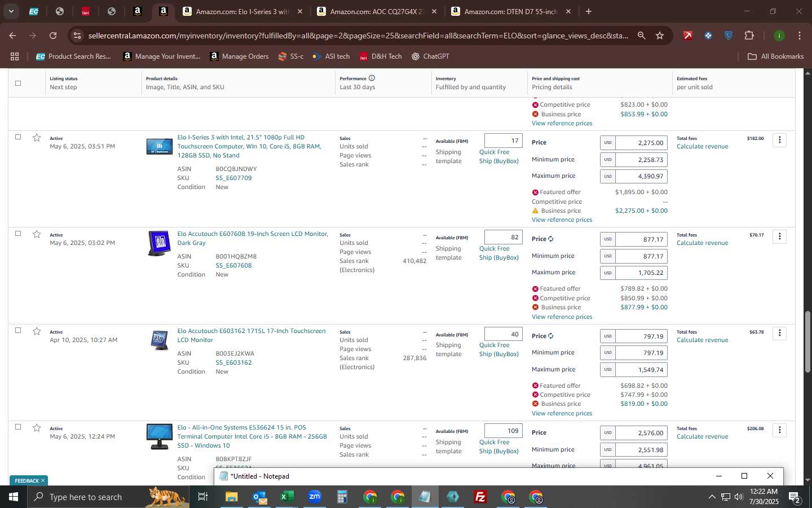Open actions menu for Elo E536624 row
Viewport: 812px width, 508px height.
pyautogui.click(x=780, y=430)
